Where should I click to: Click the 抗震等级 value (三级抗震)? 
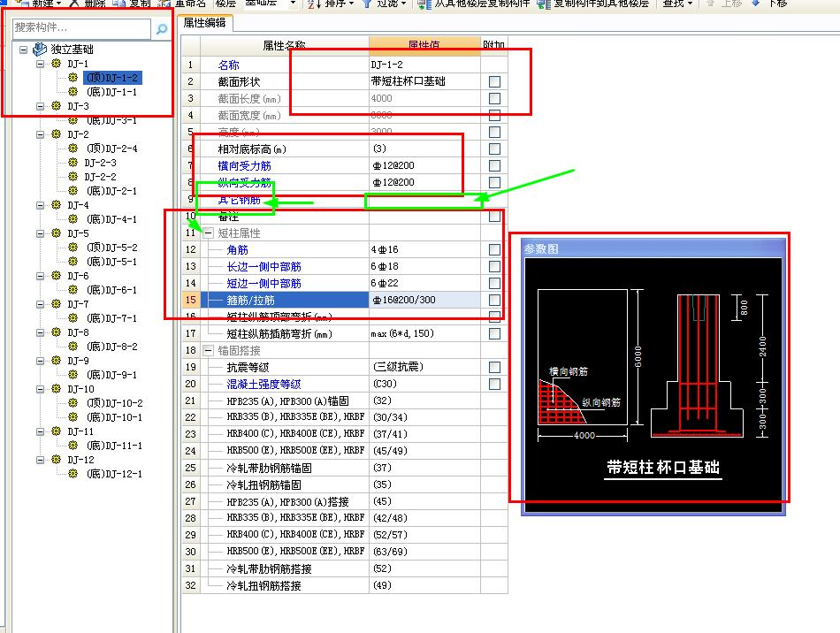[x=424, y=368]
